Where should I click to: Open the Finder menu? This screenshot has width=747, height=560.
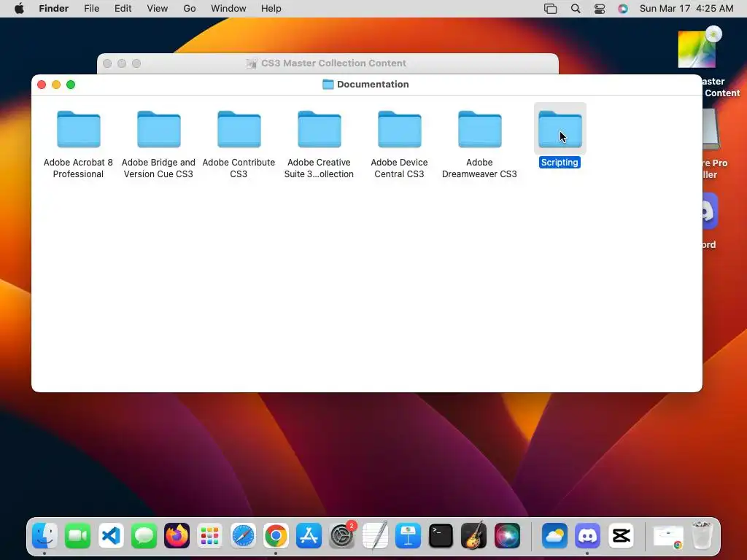coord(54,9)
